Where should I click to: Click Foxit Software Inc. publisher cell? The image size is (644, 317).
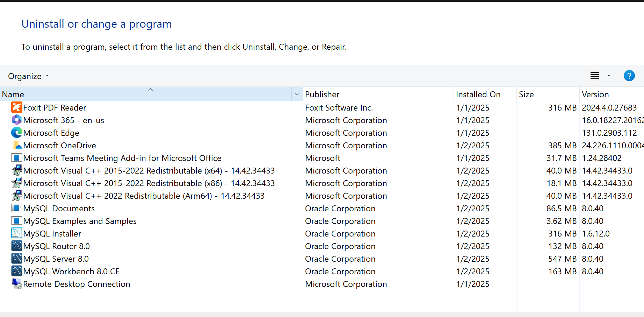click(x=339, y=108)
